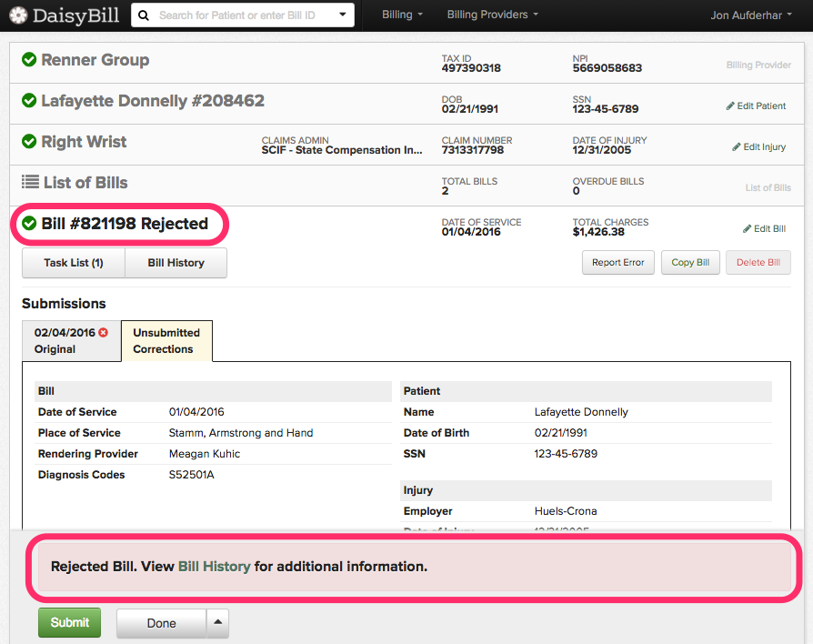Open the Bill History tab
The height and width of the screenshot is (644, 813).
point(176,263)
